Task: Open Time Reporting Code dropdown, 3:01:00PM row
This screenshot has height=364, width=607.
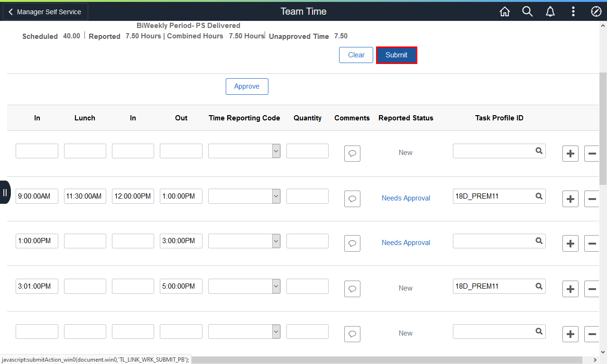Action: point(244,286)
